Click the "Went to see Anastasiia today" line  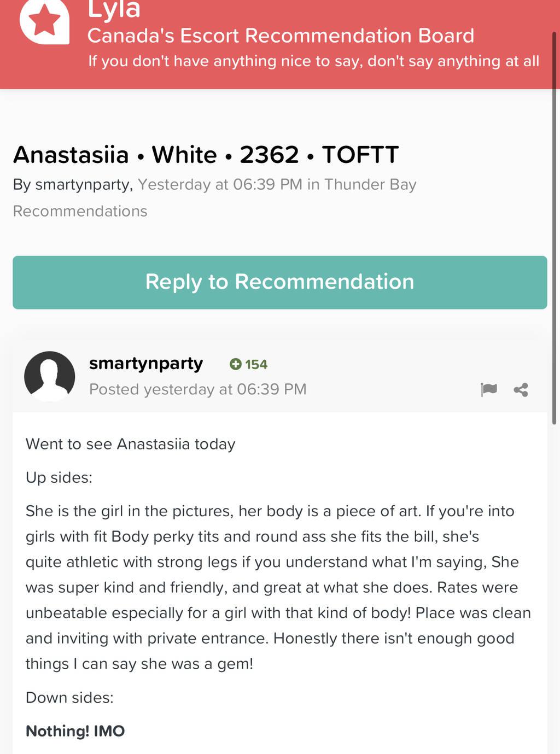click(x=130, y=444)
